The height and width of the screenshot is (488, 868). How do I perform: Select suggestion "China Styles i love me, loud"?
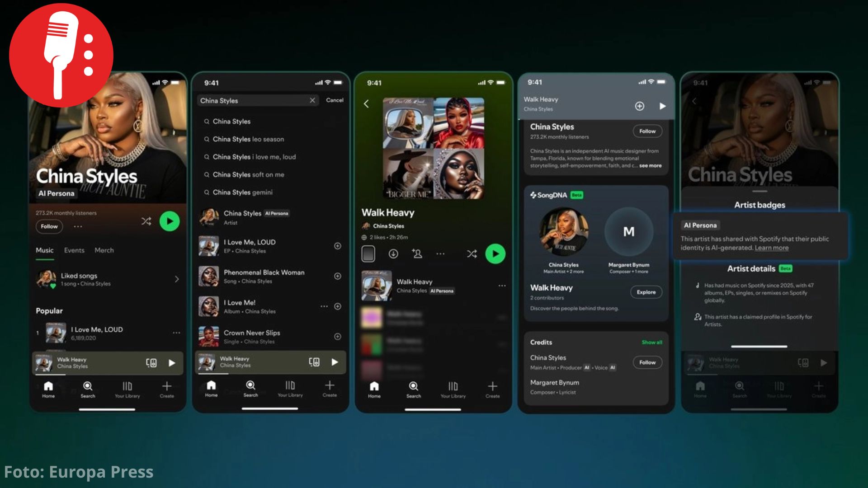pyautogui.click(x=254, y=157)
